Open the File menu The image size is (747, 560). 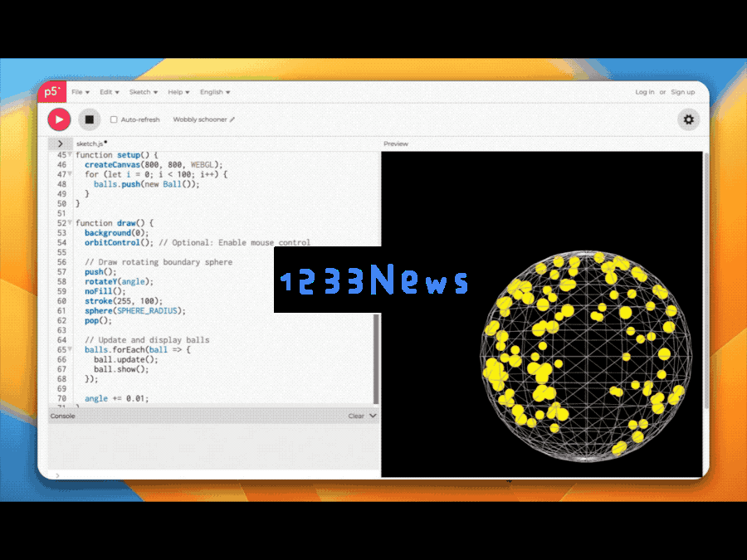point(81,92)
